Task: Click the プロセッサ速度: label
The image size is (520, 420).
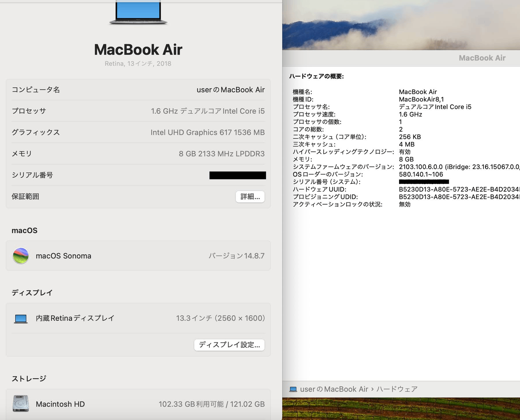Action: [314, 114]
